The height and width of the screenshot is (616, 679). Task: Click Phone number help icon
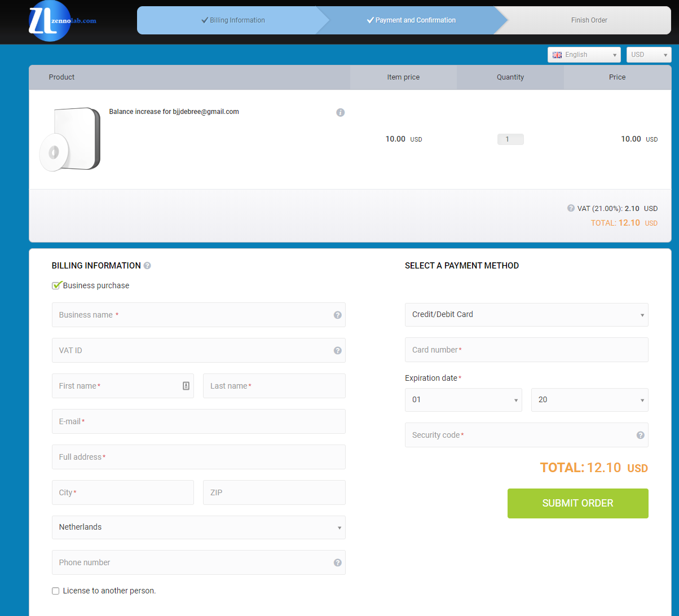tap(337, 562)
